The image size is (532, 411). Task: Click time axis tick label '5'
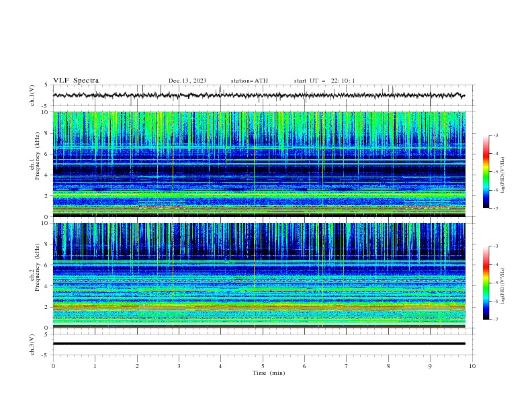[x=263, y=366]
